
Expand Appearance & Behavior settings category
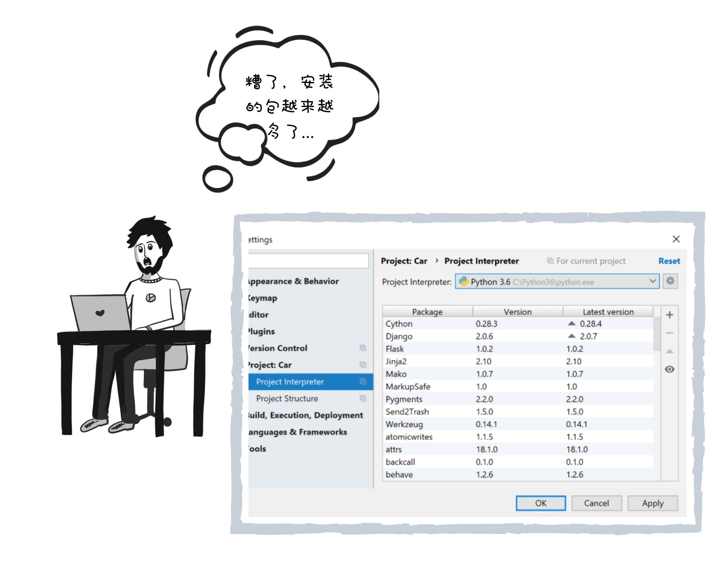pyautogui.click(x=293, y=281)
